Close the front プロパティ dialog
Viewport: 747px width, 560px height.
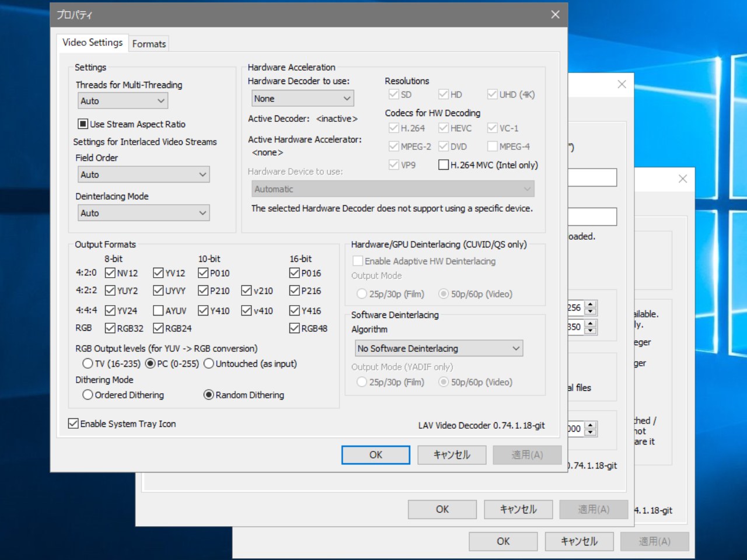tap(555, 15)
